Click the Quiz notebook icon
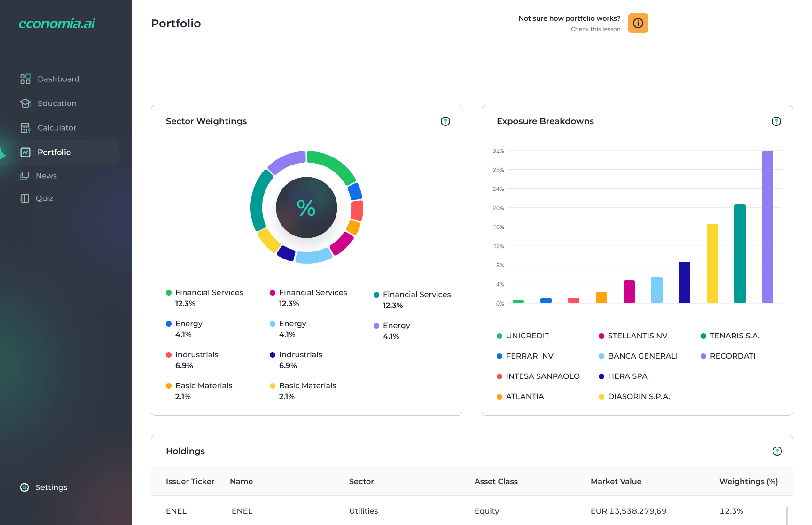 (24, 198)
